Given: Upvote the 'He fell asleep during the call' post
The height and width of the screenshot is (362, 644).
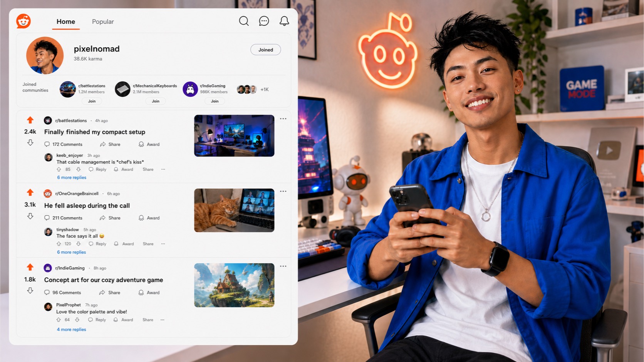Looking at the screenshot, I should pos(30,192).
